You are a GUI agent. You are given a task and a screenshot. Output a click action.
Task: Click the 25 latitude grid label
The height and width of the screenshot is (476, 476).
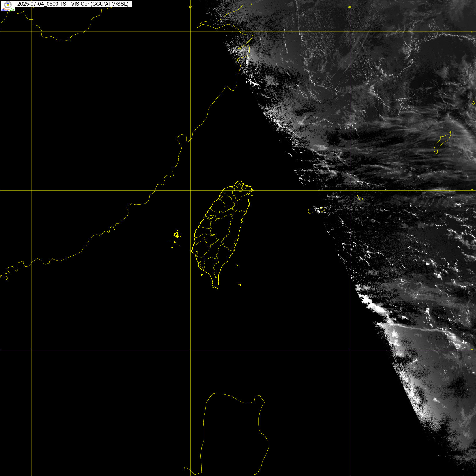[472, 190]
